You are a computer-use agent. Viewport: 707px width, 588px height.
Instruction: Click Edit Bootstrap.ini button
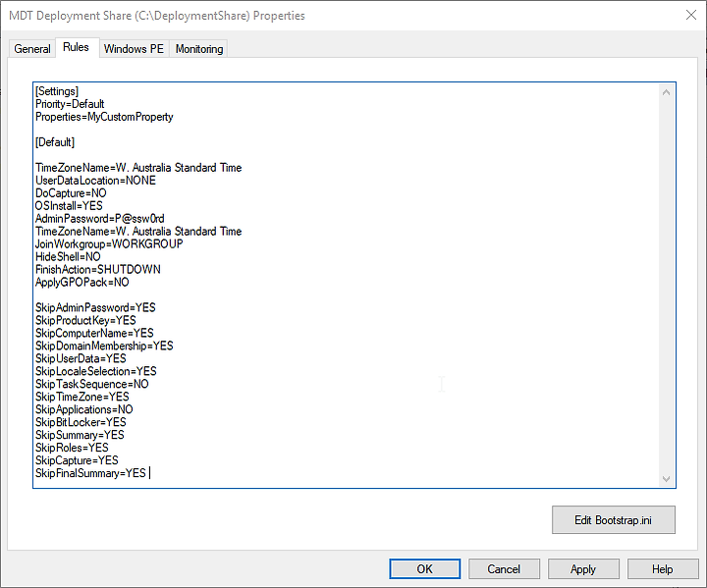pyautogui.click(x=613, y=520)
